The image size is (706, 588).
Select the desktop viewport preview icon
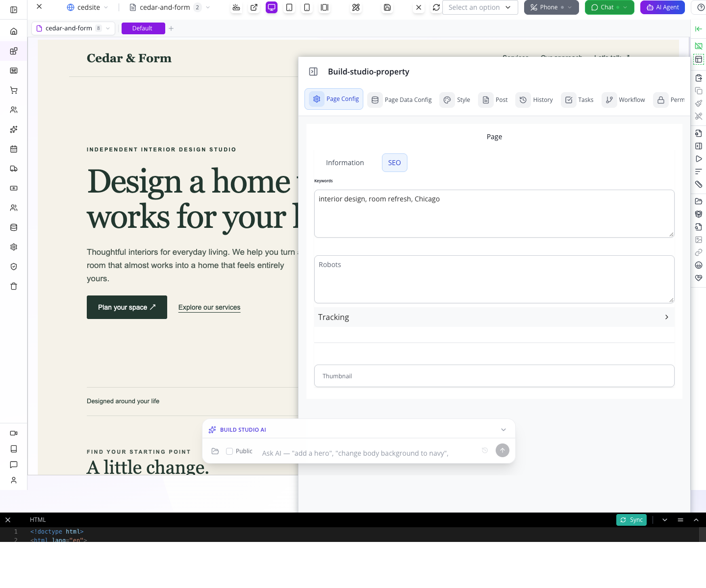[272, 7]
